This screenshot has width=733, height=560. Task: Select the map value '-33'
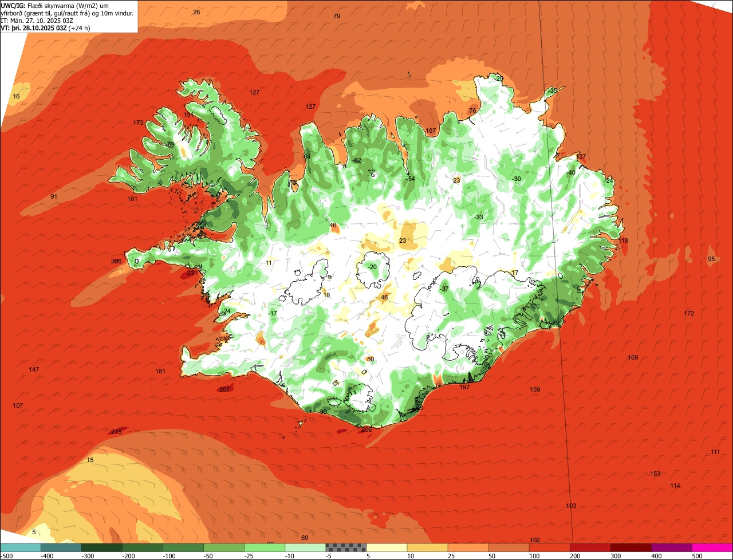478,217
